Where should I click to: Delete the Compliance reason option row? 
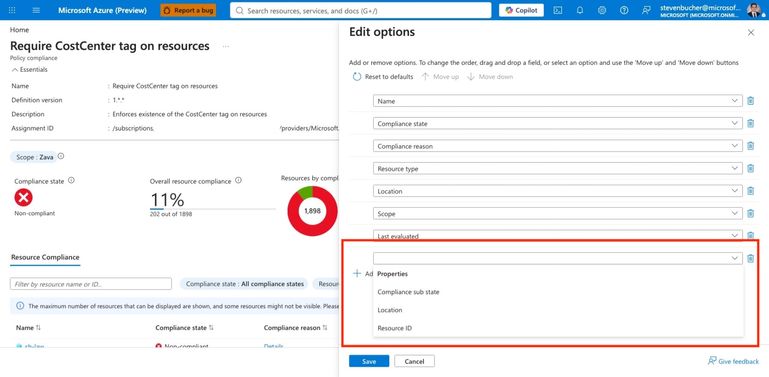(750, 146)
